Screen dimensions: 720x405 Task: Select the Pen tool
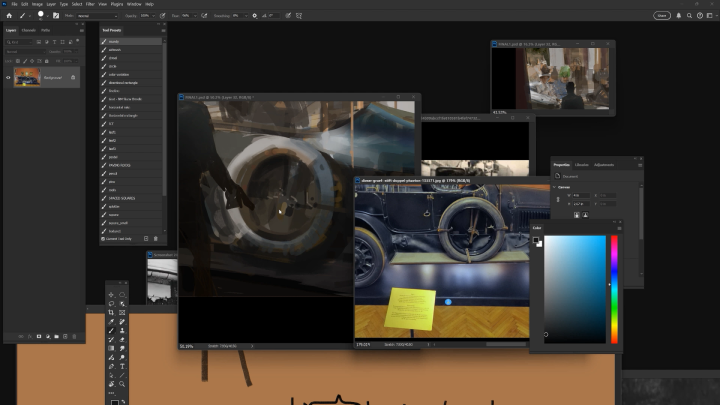(x=111, y=366)
